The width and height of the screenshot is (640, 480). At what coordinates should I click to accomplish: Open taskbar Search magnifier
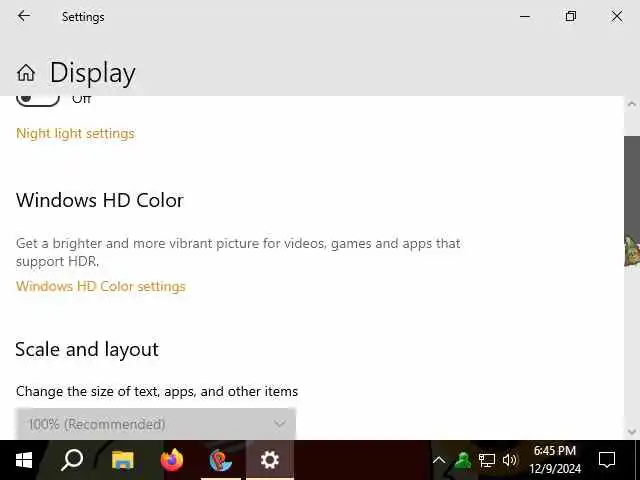(x=72, y=460)
